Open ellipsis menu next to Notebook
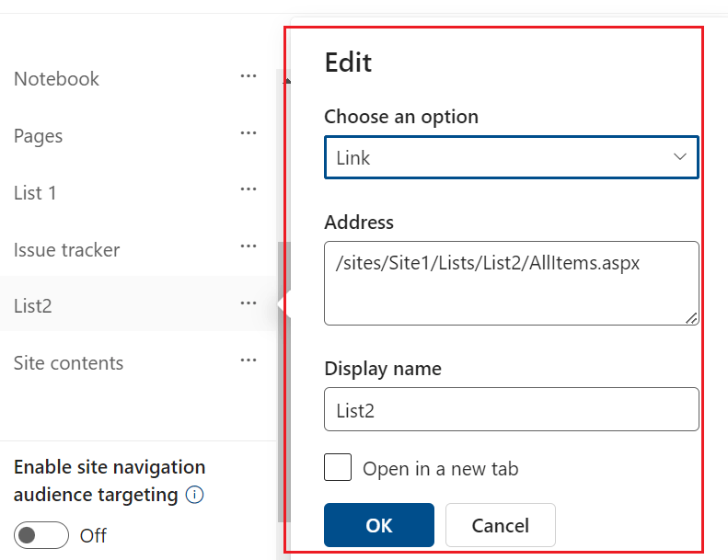Image resolution: width=728 pixels, height=560 pixels. coord(248,77)
